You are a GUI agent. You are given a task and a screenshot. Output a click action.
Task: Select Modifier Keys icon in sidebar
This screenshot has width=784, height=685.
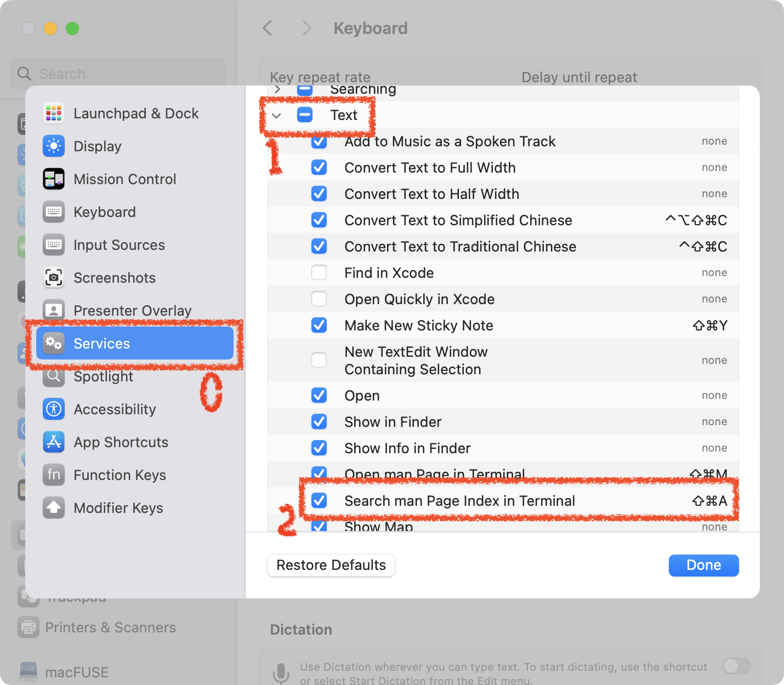click(x=54, y=508)
